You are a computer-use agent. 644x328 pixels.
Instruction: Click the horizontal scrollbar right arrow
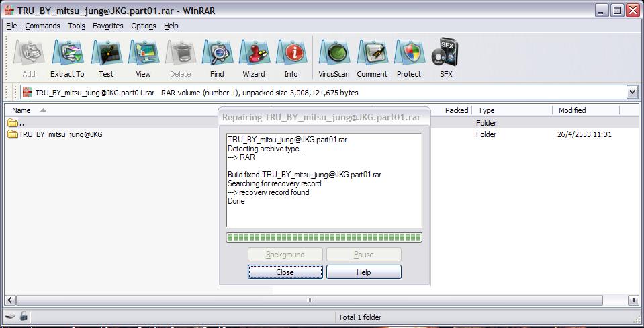pyautogui.click(x=633, y=300)
